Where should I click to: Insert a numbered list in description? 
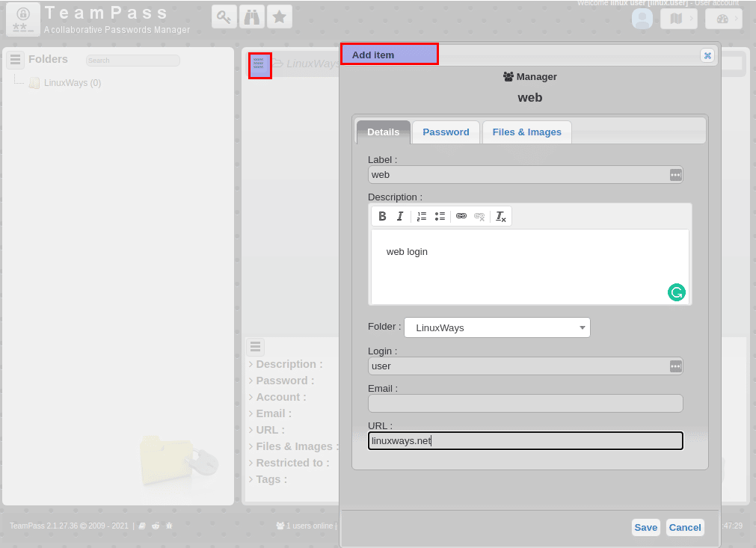[x=422, y=216]
